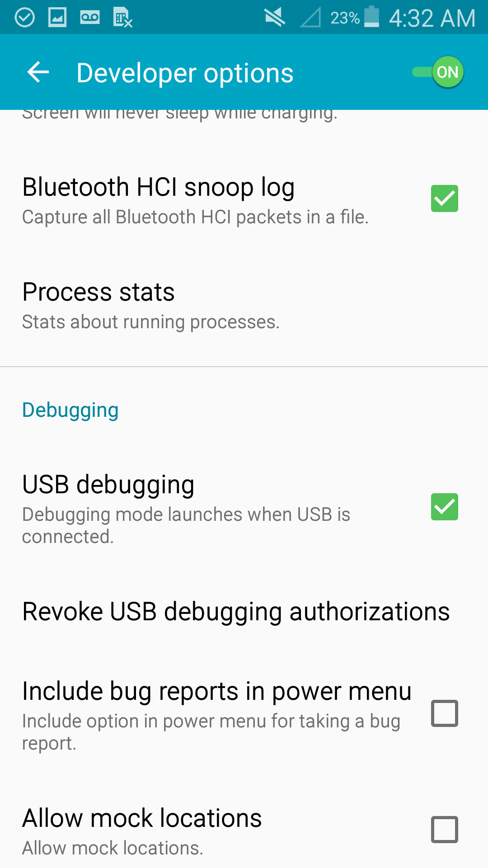The image size is (488, 868).
Task: Tap the Debugging section header
Action: click(x=70, y=410)
